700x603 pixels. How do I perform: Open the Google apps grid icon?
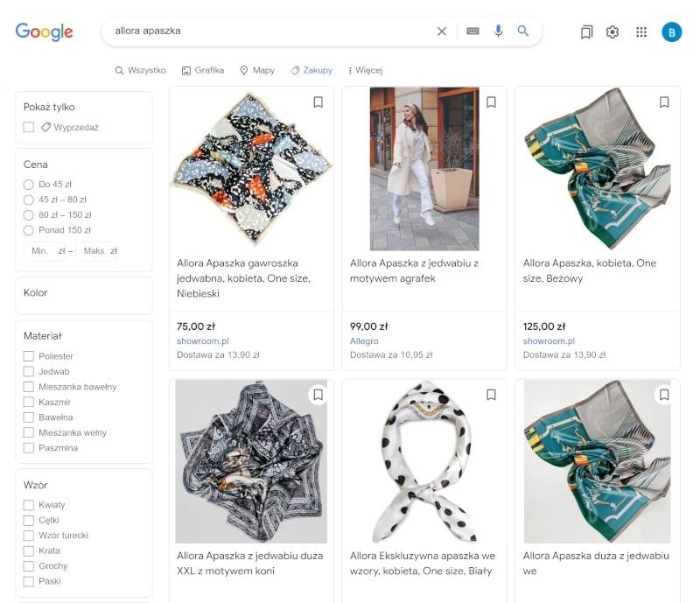click(x=641, y=32)
